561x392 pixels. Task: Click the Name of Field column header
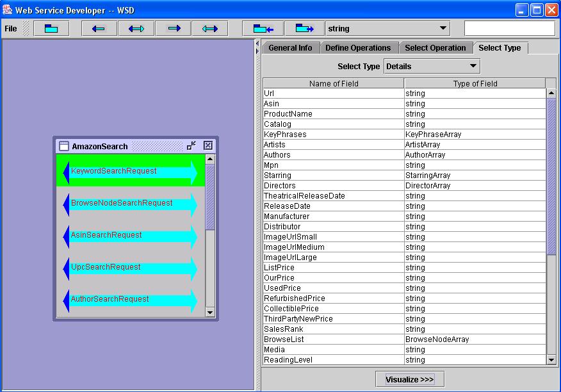point(334,83)
